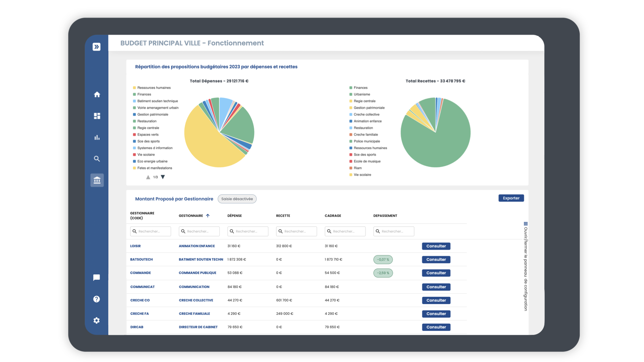Open the CRECHE COLLECTIVE gestionnaire link

196,300
